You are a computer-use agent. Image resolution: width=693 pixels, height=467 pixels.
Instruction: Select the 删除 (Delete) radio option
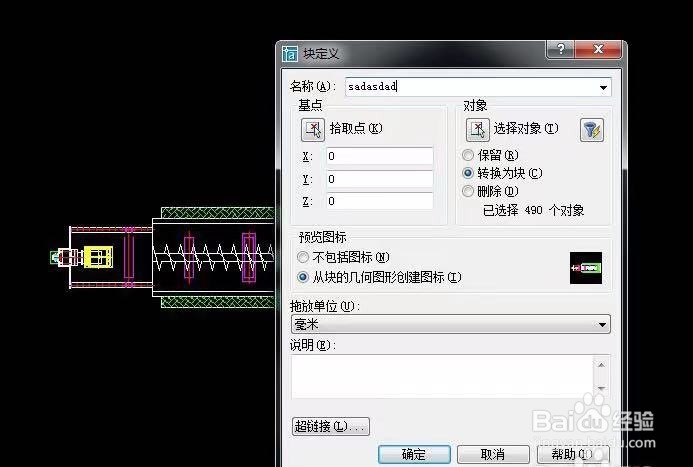pyautogui.click(x=468, y=191)
